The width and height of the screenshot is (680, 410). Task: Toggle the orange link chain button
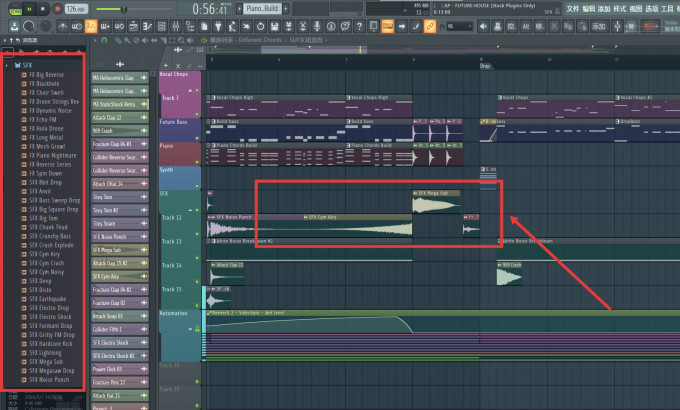click(x=430, y=26)
